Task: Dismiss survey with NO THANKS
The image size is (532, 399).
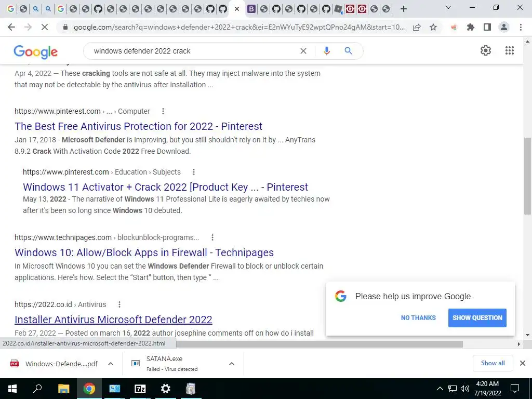Action: tap(418, 318)
